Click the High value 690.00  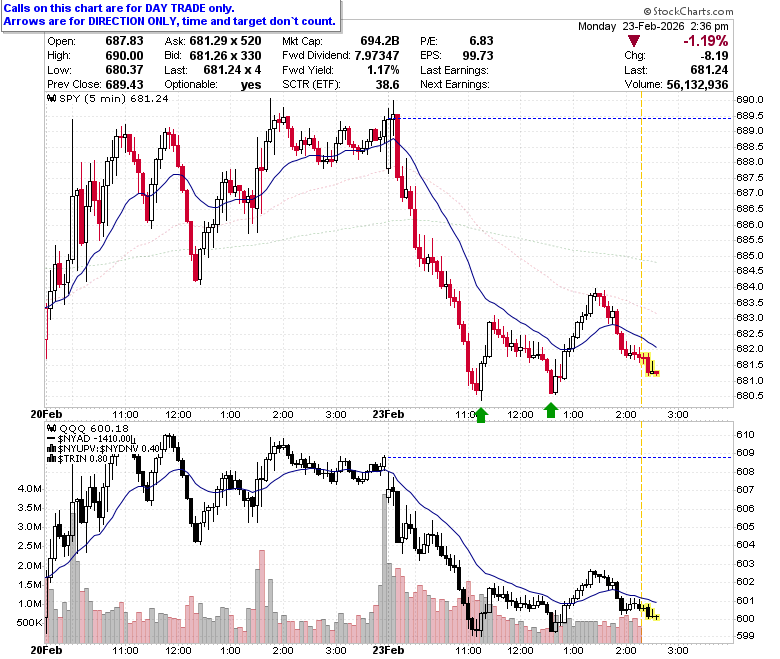(124, 55)
